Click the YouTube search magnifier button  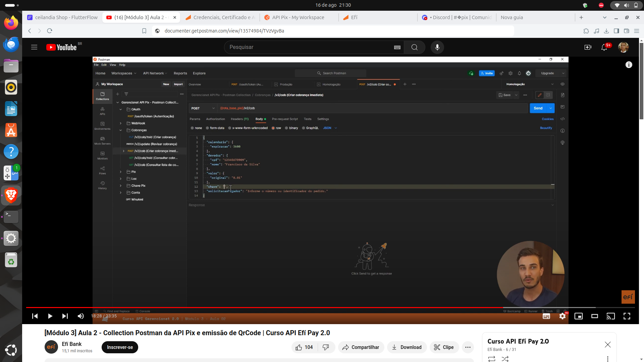[x=415, y=47]
